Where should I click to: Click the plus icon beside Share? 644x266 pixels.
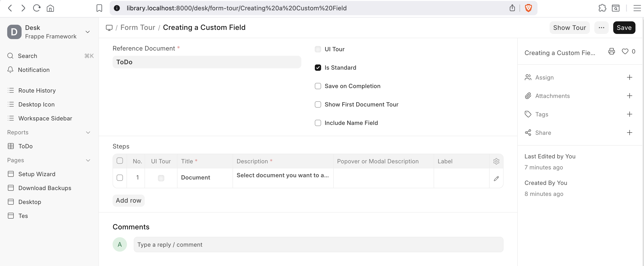click(629, 133)
